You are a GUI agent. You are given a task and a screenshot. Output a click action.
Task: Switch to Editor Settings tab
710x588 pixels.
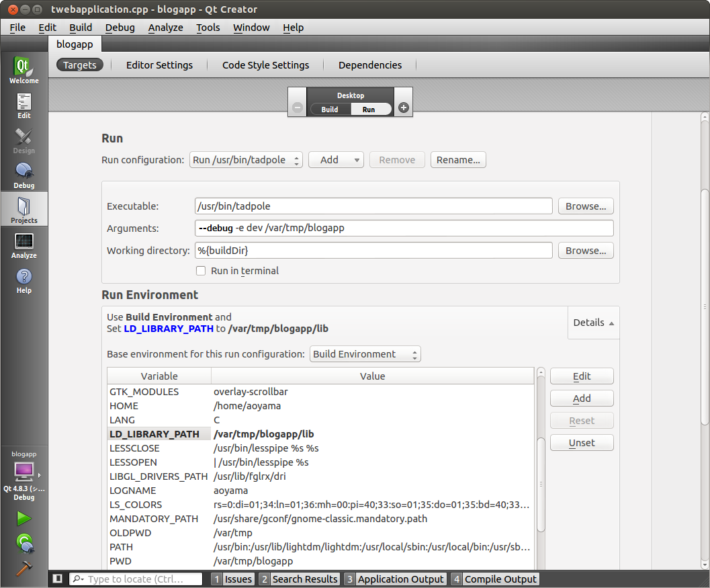[x=159, y=65]
